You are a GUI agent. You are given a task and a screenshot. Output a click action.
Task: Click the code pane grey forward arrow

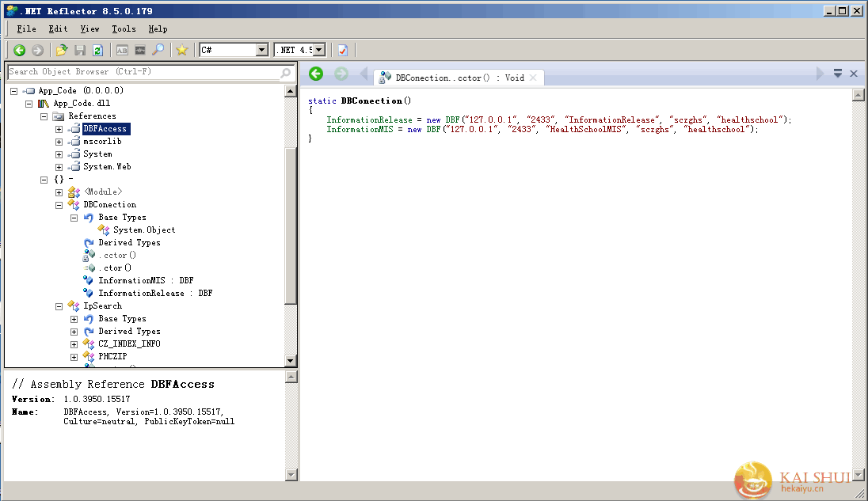[x=341, y=74]
